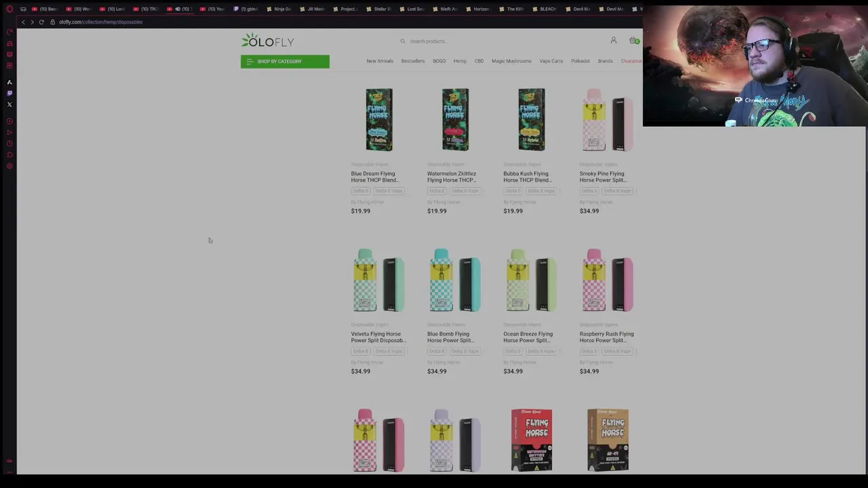
Task: Open Twitch from the browser sidebar
Action: coord(9,94)
